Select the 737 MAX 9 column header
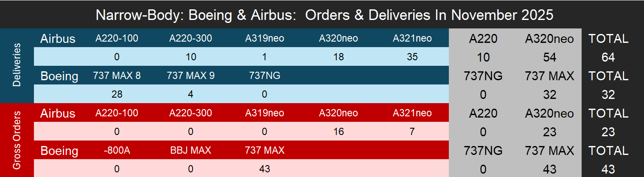The image size is (644, 177). 190,76
